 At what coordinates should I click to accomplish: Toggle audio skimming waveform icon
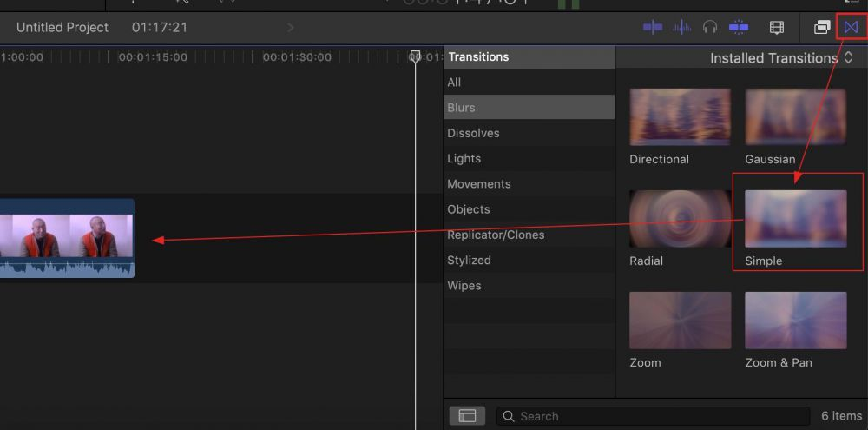(x=682, y=27)
